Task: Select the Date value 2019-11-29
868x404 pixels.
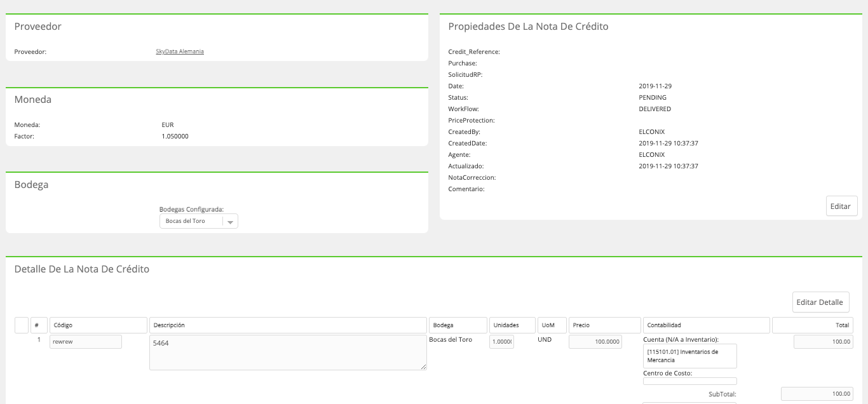Action: click(x=654, y=86)
